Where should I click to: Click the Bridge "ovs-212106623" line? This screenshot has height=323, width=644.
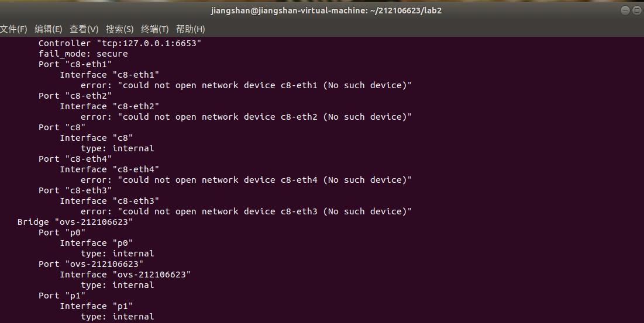tap(75, 222)
